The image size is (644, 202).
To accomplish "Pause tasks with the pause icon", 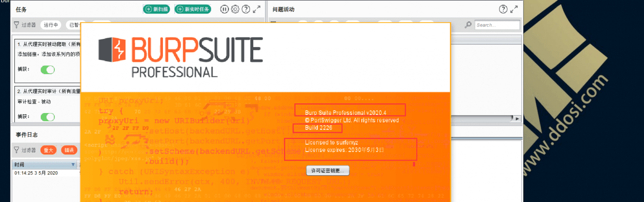I will (x=224, y=9).
